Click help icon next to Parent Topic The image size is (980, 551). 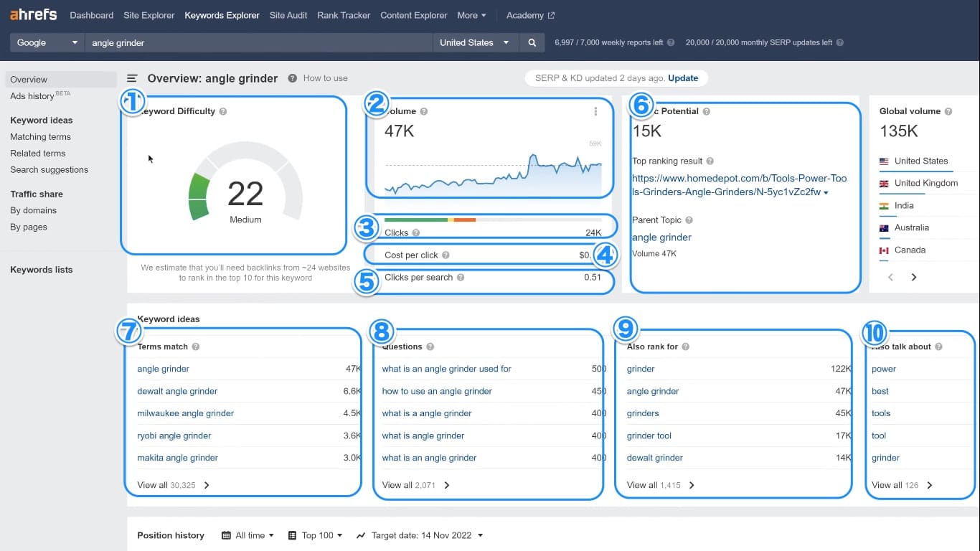[689, 220]
